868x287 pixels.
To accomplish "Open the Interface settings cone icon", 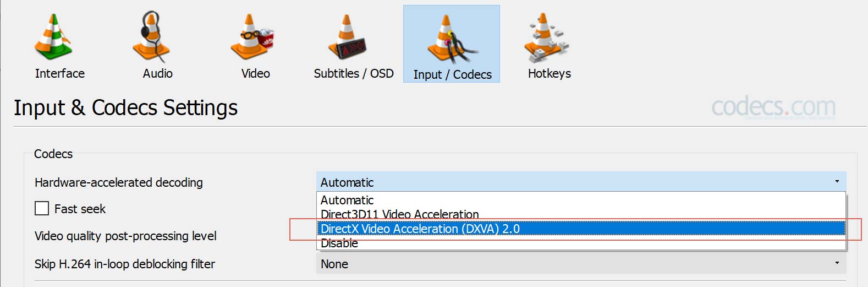I will point(53,37).
